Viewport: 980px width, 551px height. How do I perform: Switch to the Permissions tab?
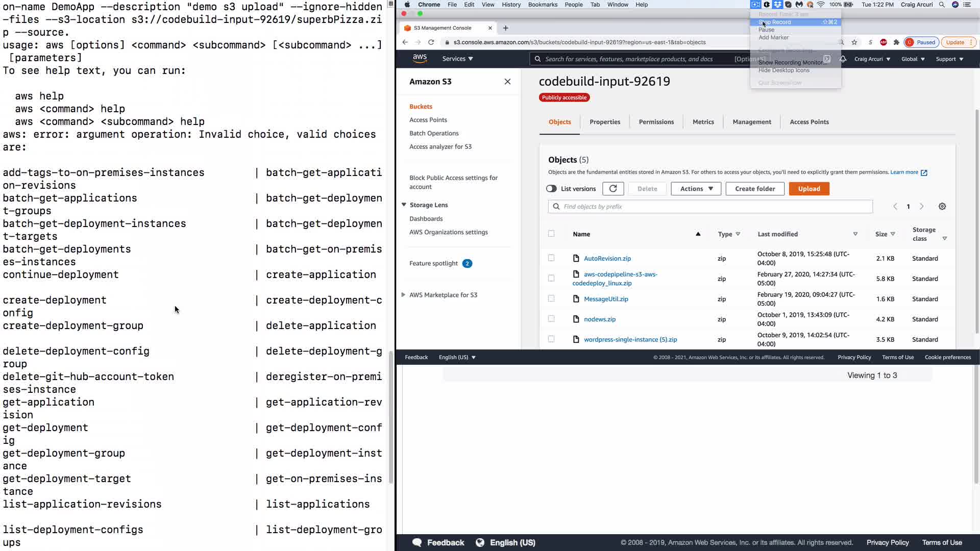coord(656,122)
